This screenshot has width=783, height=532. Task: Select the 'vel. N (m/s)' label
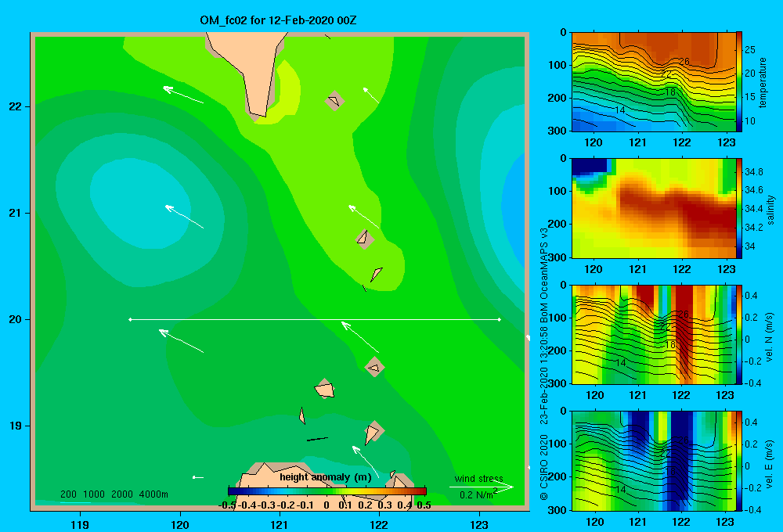(770, 337)
